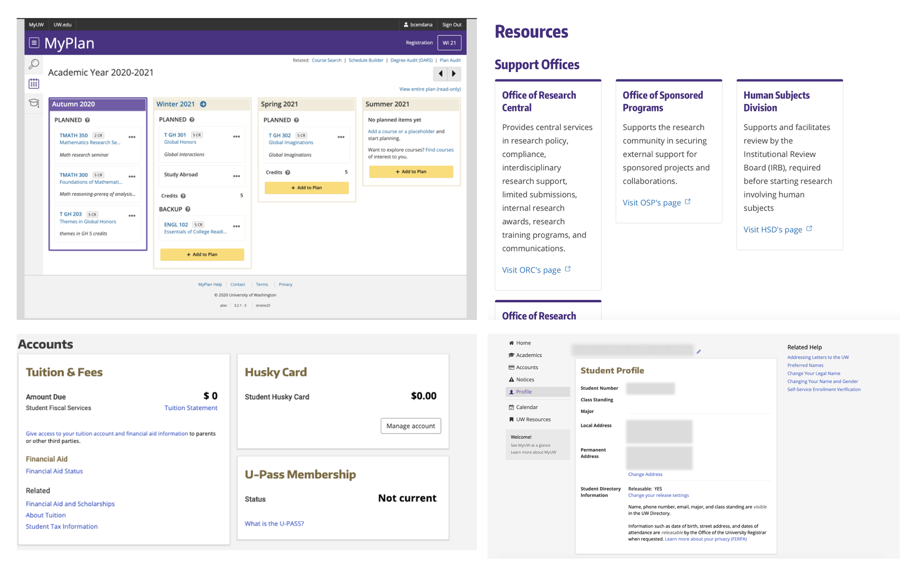The image size is (924, 579).
Task: Click See MyUW at a glance link
Action: tap(530, 445)
